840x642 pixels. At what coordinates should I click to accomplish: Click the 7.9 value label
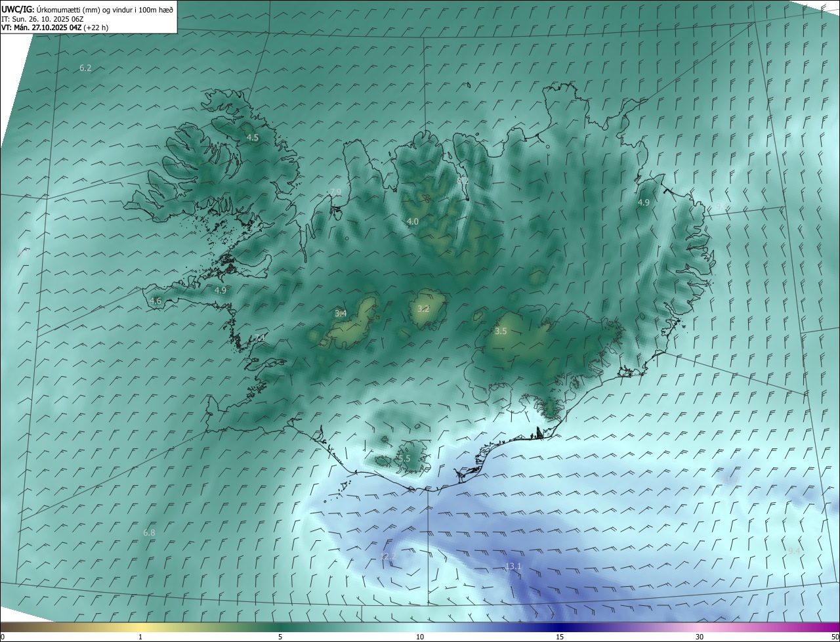click(x=335, y=192)
